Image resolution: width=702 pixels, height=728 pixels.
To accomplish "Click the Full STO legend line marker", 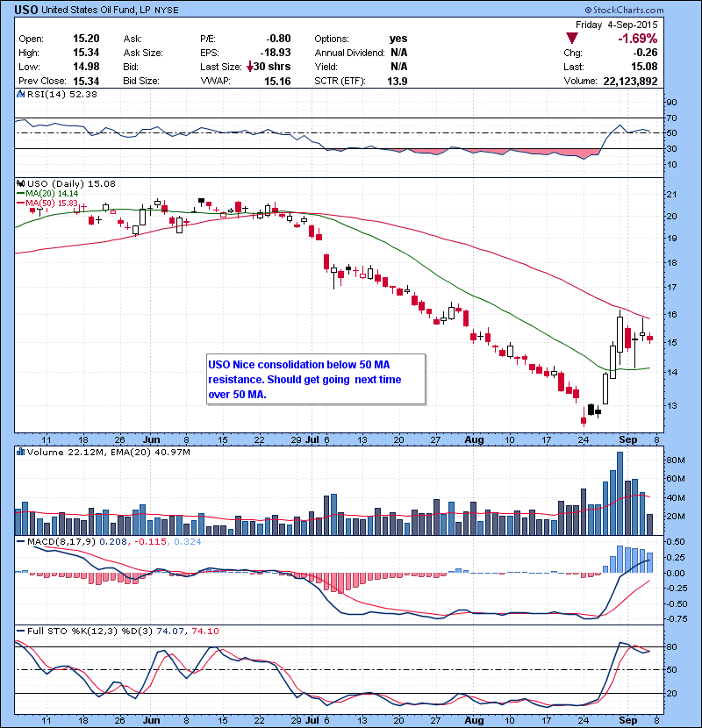I will tap(20, 631).
